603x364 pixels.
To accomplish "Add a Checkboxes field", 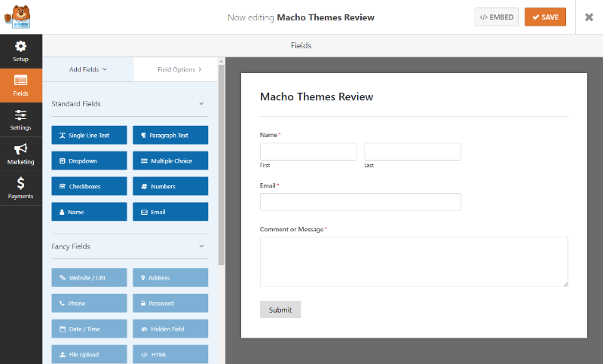I will pyautogui.click(x=89, y=186).
